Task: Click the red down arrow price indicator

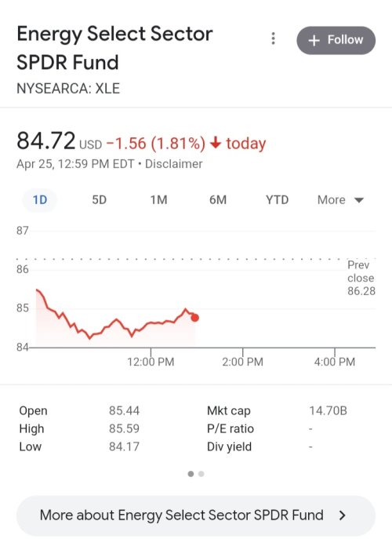Action: (216, 142)
